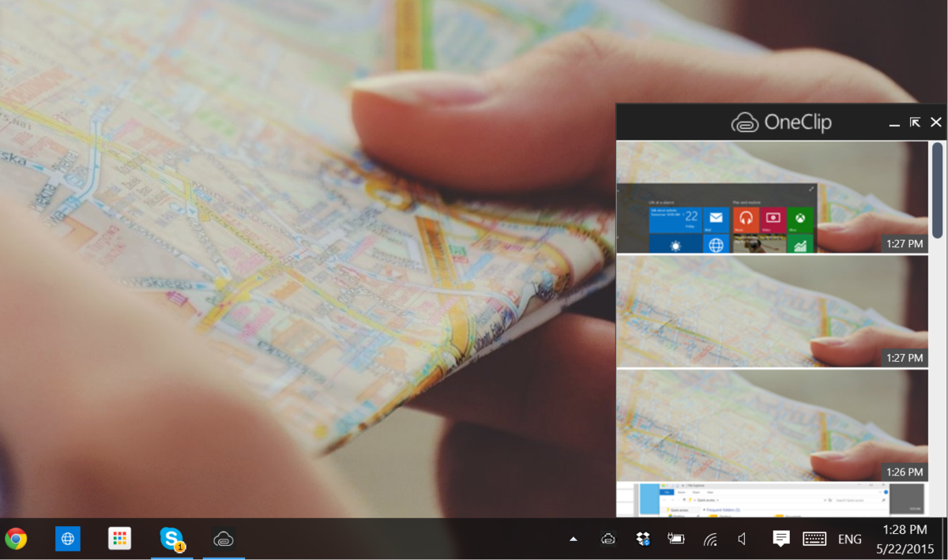Image resolution: width=948 pixels, height=560 pixels.
Task: Select the 1:26 PM map clip
Action: pos(772,426)
